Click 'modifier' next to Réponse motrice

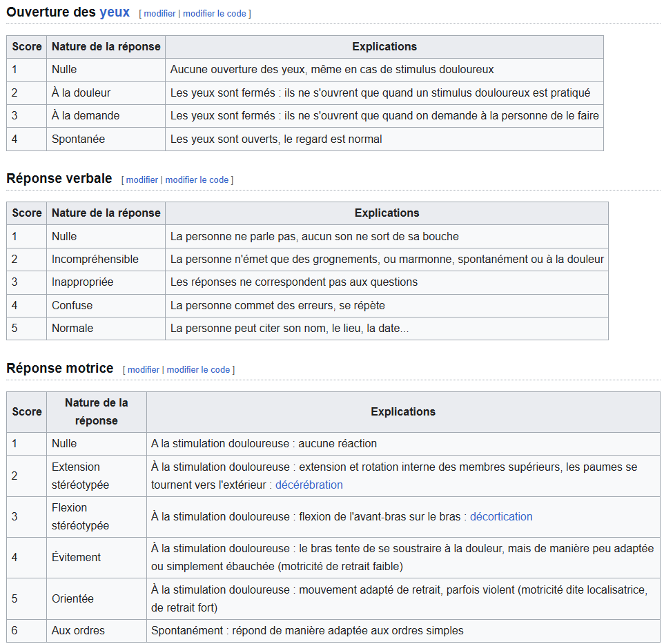[144, 370]
